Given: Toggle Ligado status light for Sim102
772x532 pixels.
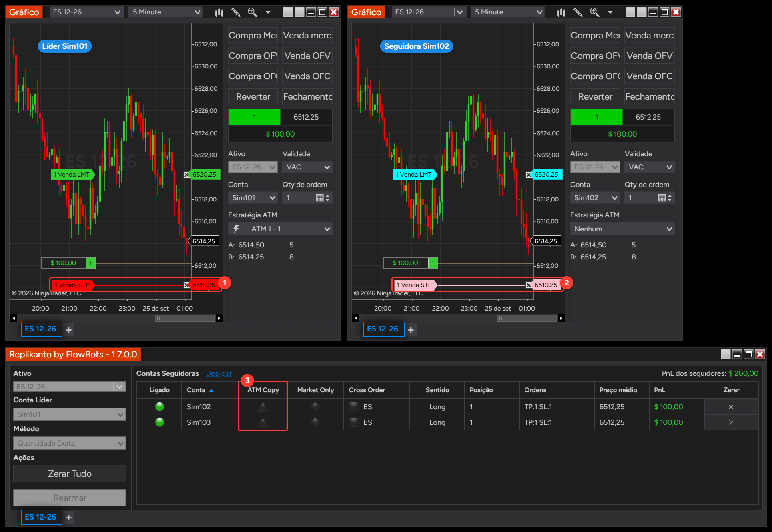Looking at the screenshot, I should [160, 407].
